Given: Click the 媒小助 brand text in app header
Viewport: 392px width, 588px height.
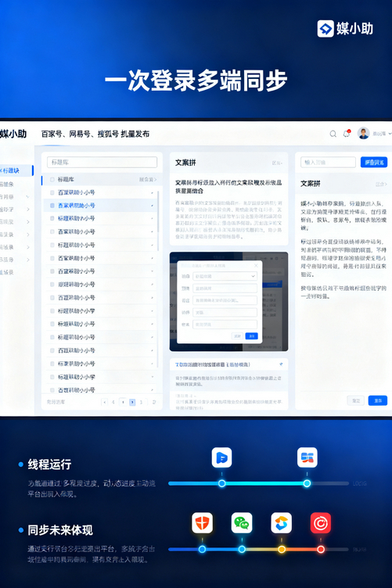Looking at the screenshot, I should tap(13, 134).
